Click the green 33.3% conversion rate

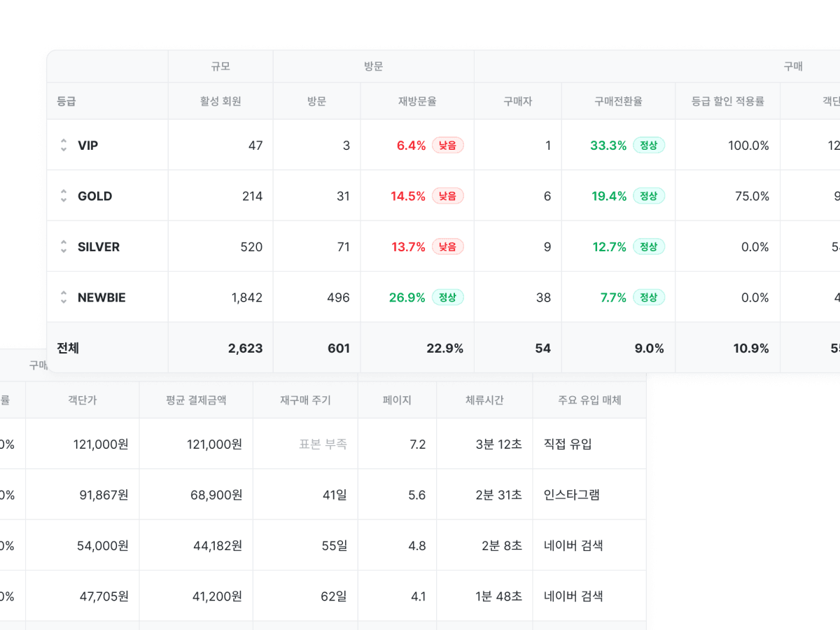[x=608, y=146]
